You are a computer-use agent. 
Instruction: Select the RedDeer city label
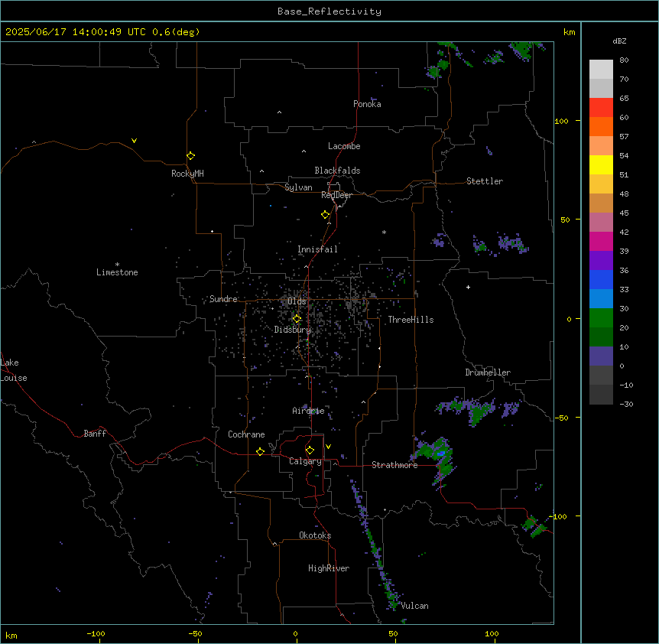click(336, 195)
